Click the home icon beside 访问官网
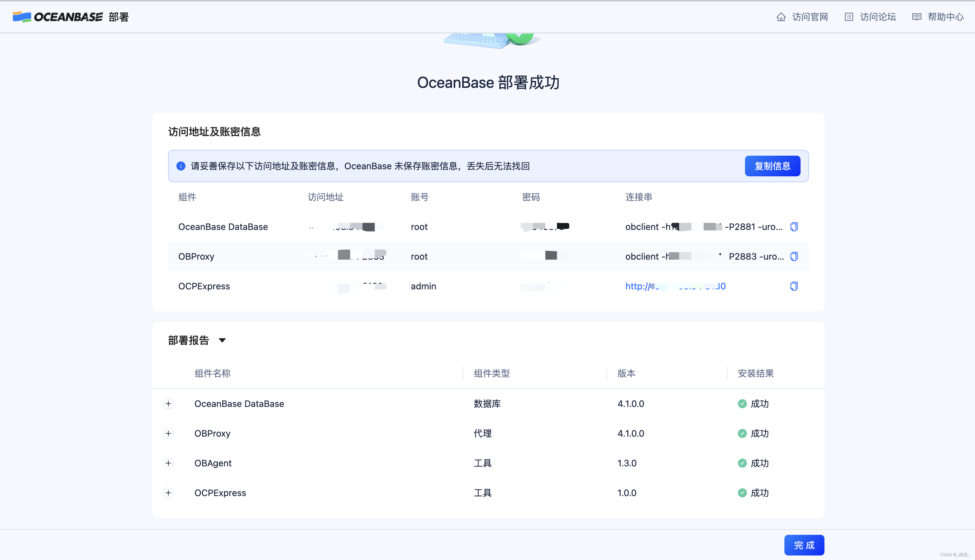Screen dimensions: 975x560 click(x=781, y=17)
